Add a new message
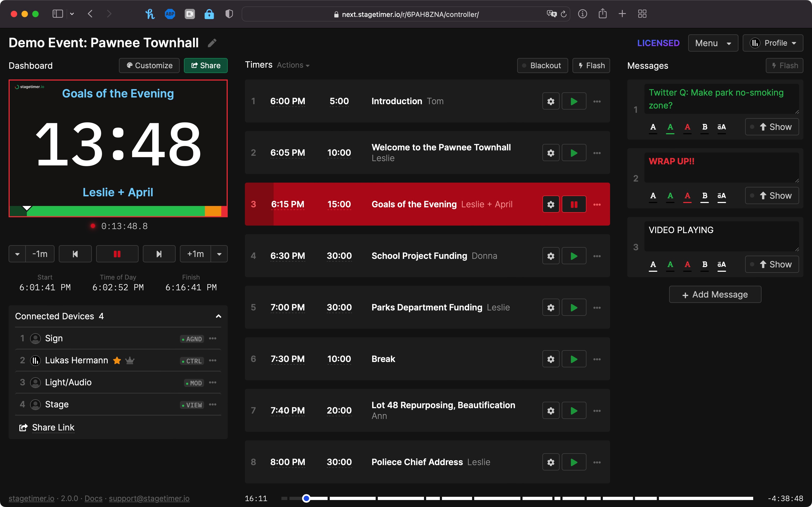Image resolution: width=812 pixels, height=507 pixels. pos(715,294)
